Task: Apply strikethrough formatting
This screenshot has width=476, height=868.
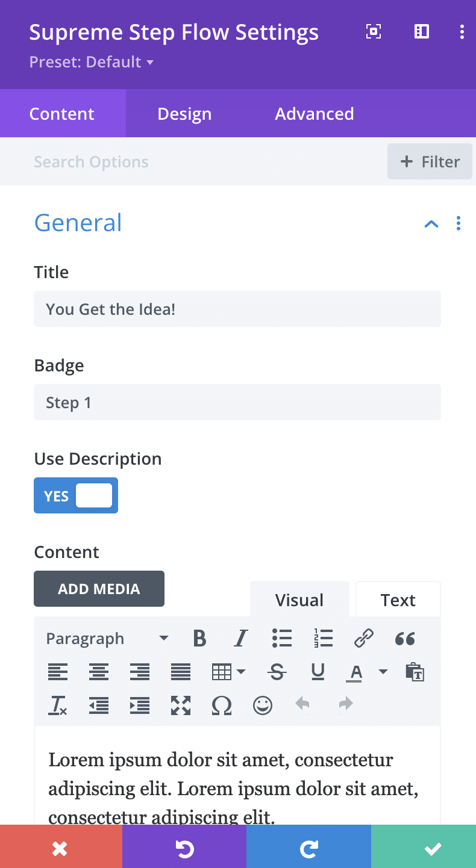Action: (x=277, y=672)
